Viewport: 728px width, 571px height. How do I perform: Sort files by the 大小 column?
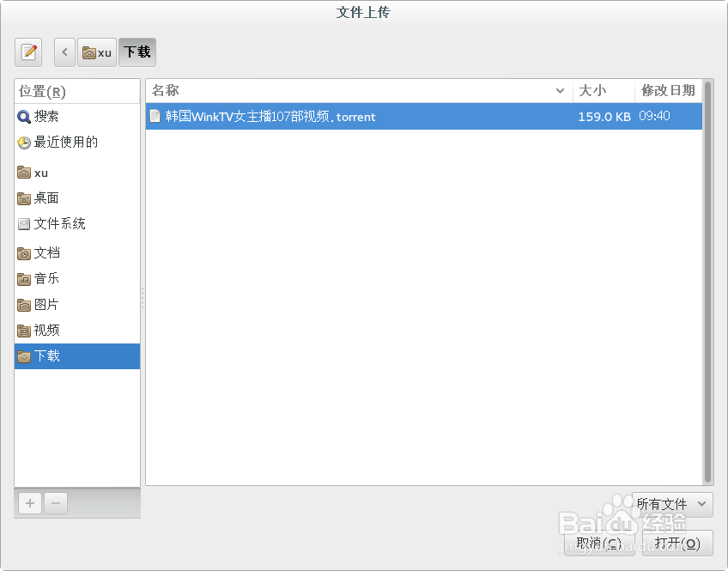604,90
